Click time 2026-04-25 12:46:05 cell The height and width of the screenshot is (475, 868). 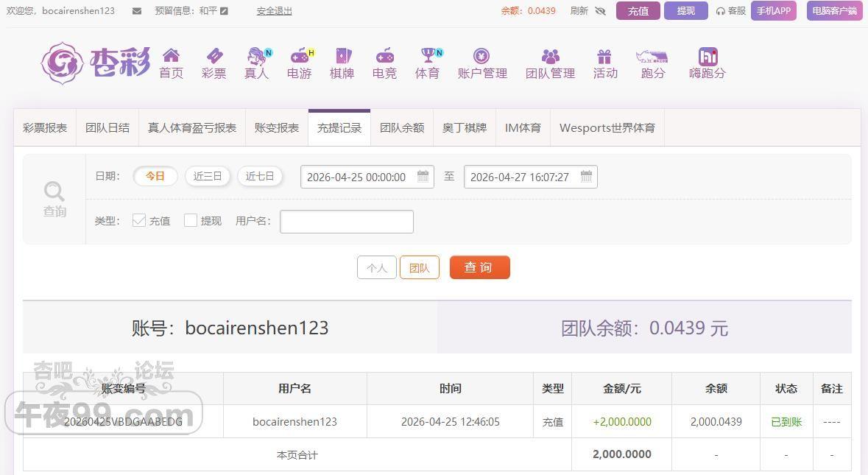pyautogui.click(x=450, y=422)
